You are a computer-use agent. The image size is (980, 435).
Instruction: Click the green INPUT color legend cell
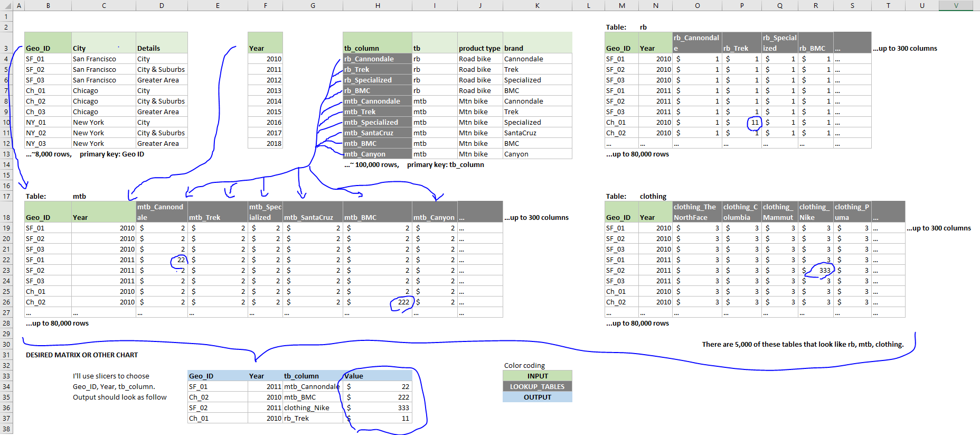click(x=538, y=376)
